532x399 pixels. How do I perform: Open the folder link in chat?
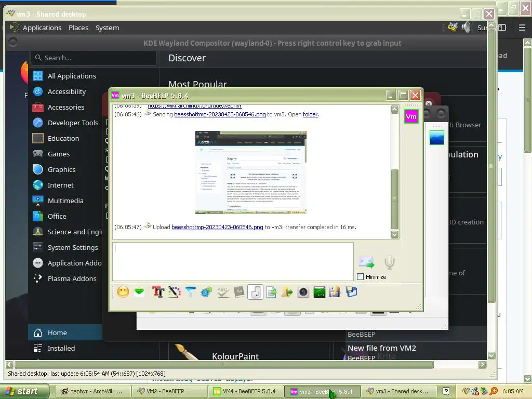[x=310, y=114]
